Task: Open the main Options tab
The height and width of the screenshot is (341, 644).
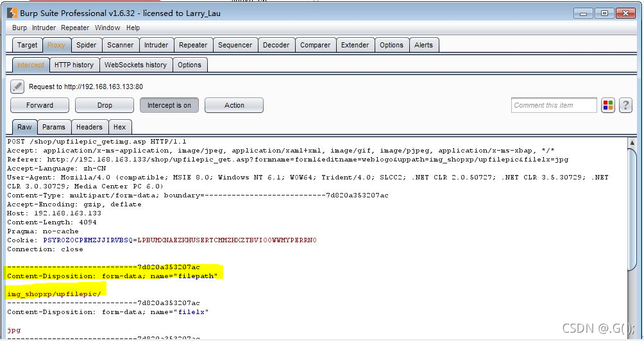Action: coord(391,45)
